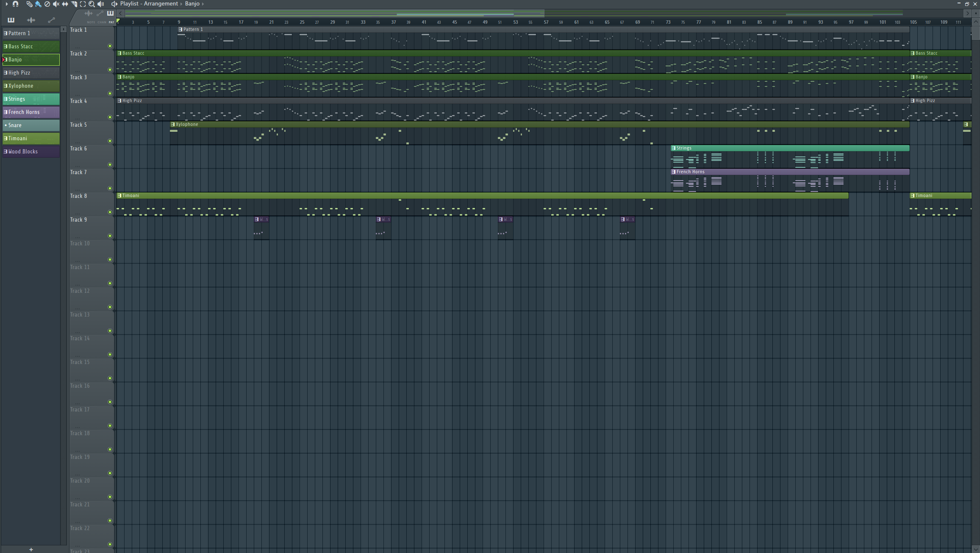Switch picker to audio clips tab

[31, 20]
